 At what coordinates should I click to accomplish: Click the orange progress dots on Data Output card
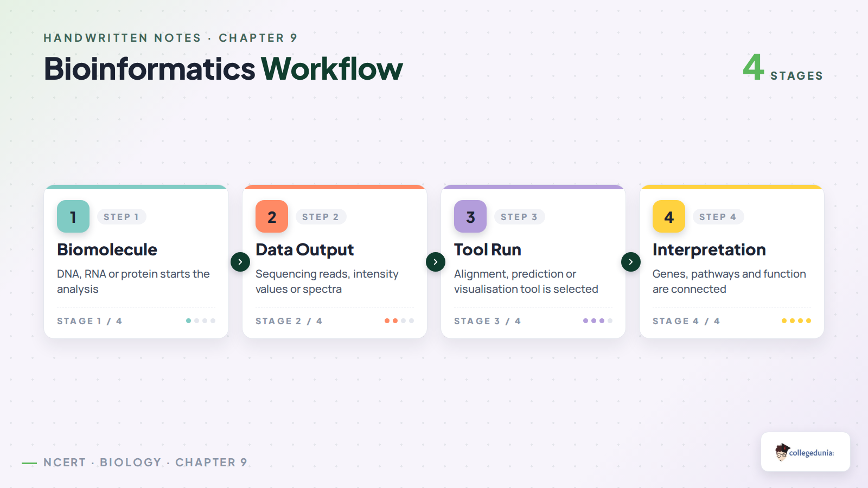pos(399,320)
